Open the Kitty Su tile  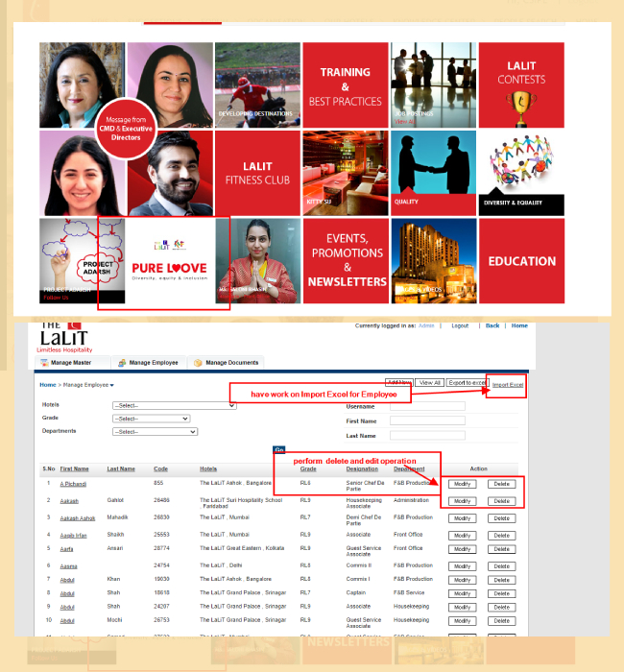pyautogui.click(x=346, y=173)
